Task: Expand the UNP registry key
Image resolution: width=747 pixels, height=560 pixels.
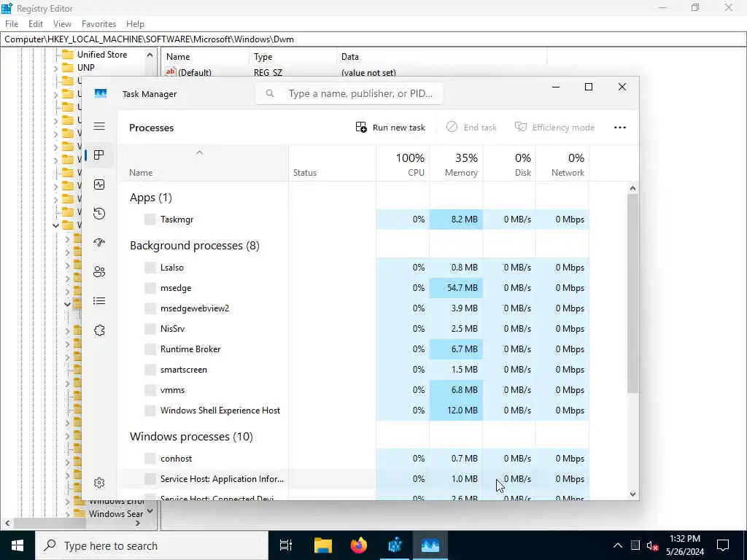Action: 55,68
